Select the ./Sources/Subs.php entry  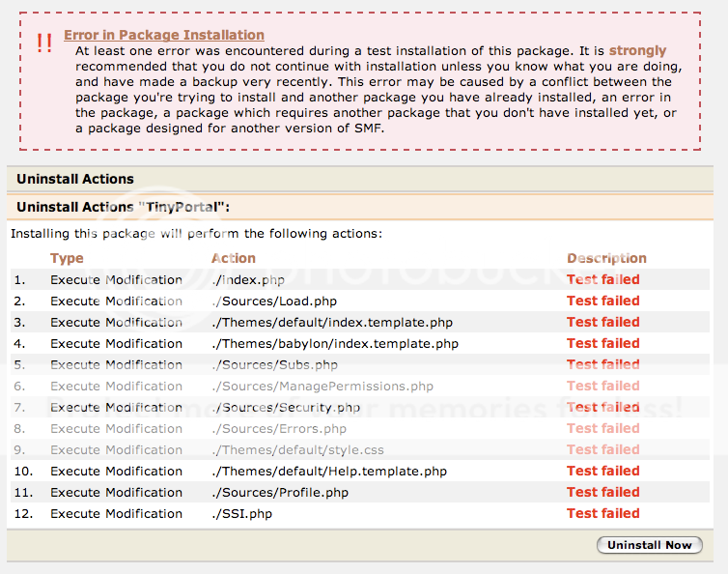coord(275,365)
